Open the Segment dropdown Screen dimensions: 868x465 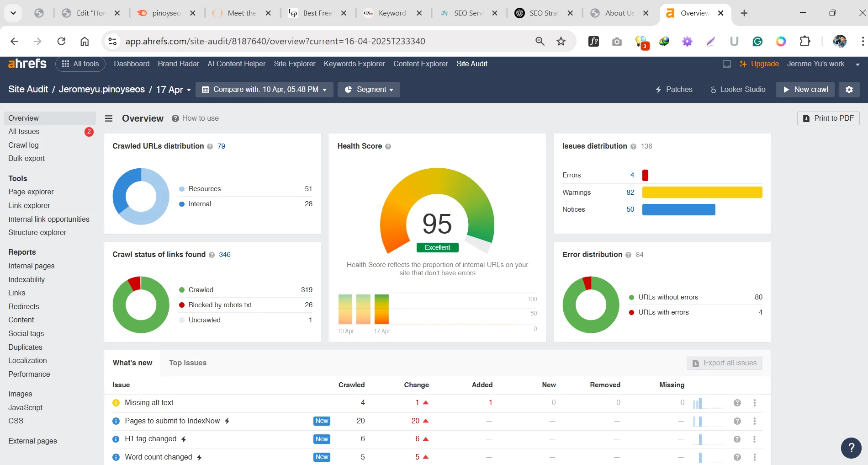click(369, 90)
